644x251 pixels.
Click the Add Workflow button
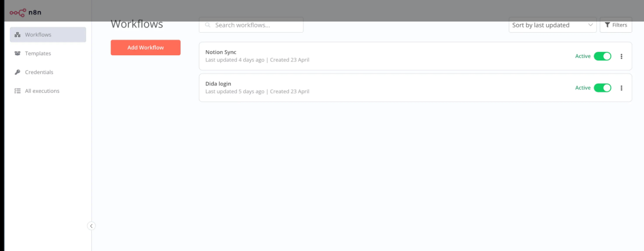tap(146, 47)
